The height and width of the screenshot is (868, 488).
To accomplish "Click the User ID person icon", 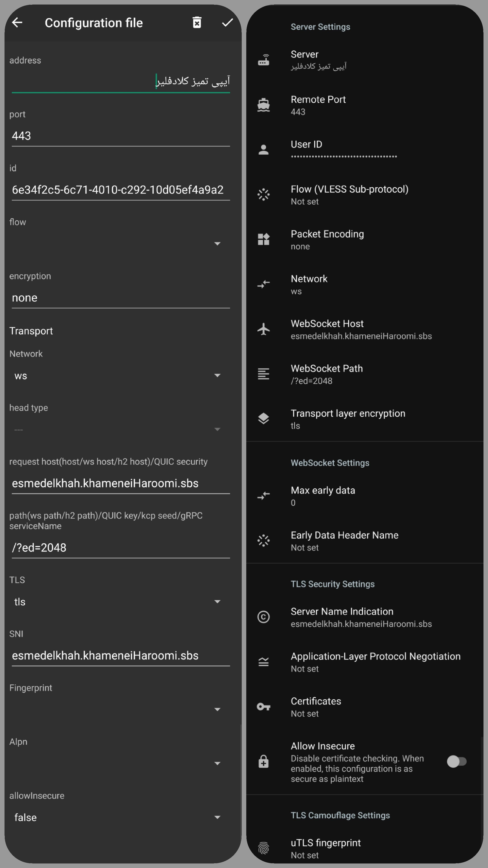I will point(263,150).
